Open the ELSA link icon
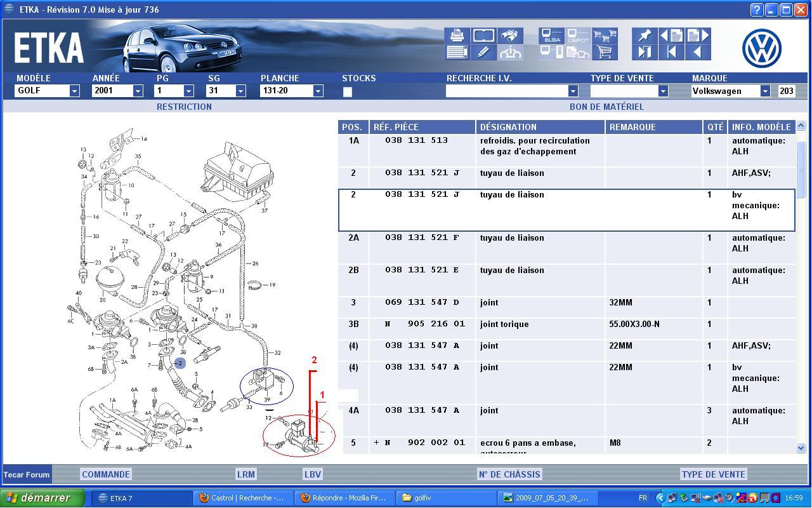Screen dimensions: 812x508 pos(551,36)
